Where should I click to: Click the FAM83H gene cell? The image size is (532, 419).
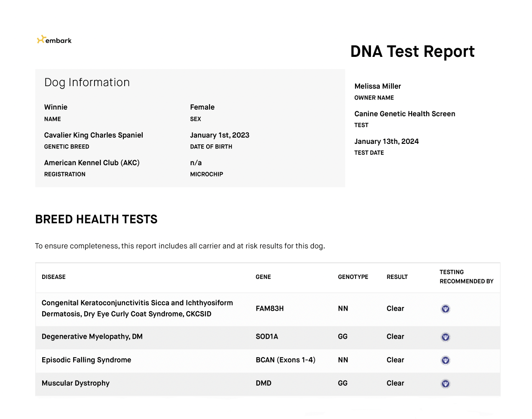(x=269, y=309)
